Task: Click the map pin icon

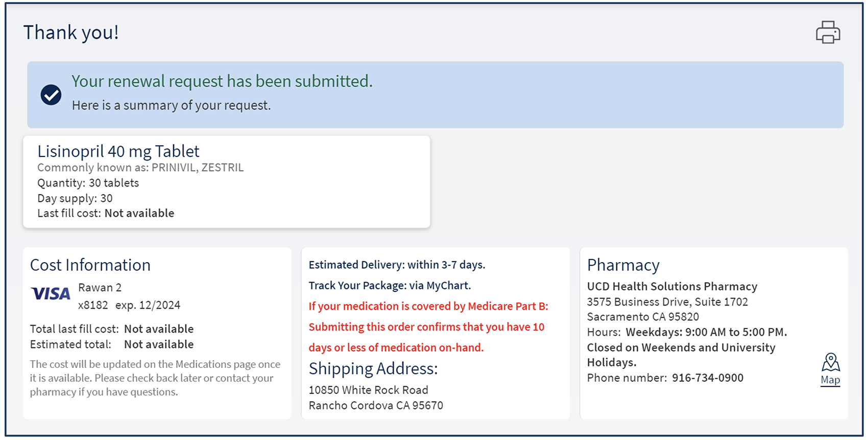Action: tap(831, 362)
